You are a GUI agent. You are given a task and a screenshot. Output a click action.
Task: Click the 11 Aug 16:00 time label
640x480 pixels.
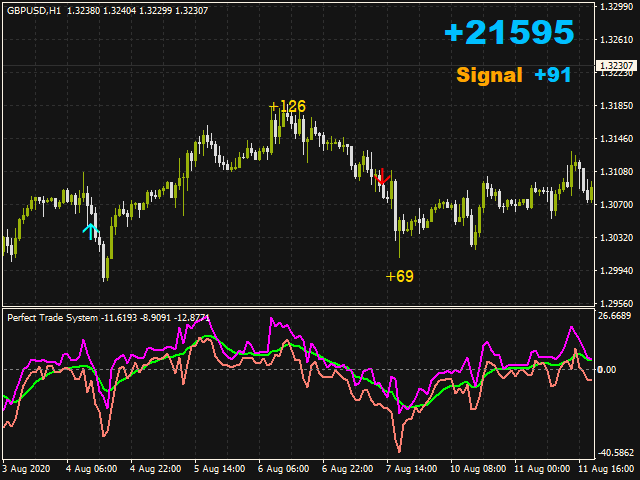[x=606, y=469]
